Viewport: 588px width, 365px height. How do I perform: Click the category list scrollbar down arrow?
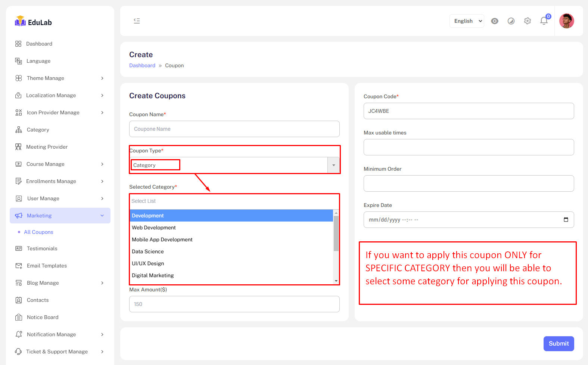(x=336, y=281)
